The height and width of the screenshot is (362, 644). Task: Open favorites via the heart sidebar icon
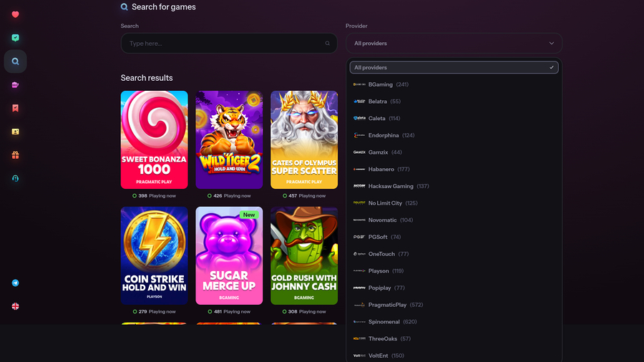15,14
